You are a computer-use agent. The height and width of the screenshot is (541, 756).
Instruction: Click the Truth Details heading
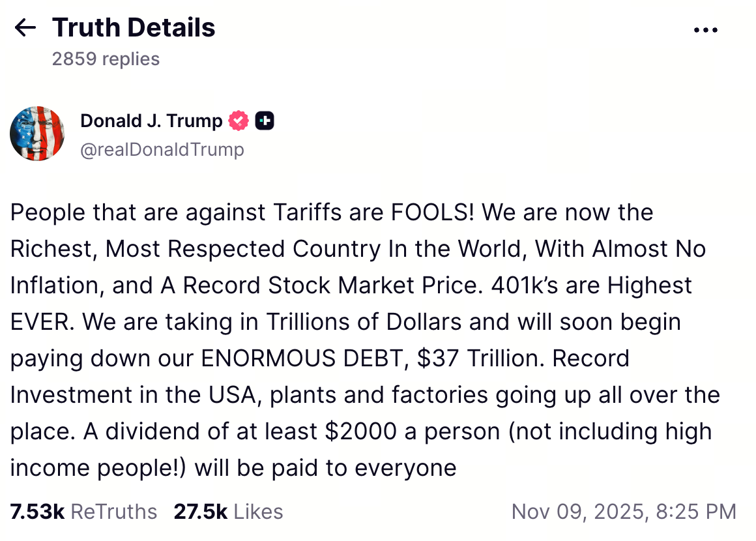[x=134, y=28]
